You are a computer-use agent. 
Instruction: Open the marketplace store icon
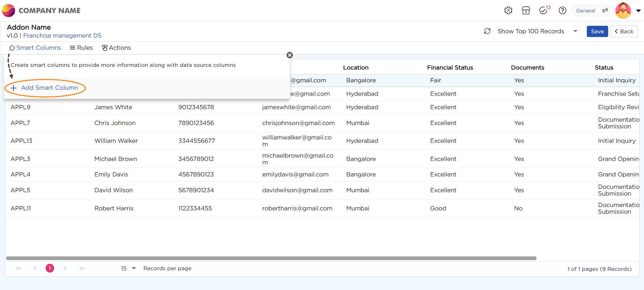click(x=526, y=10)
